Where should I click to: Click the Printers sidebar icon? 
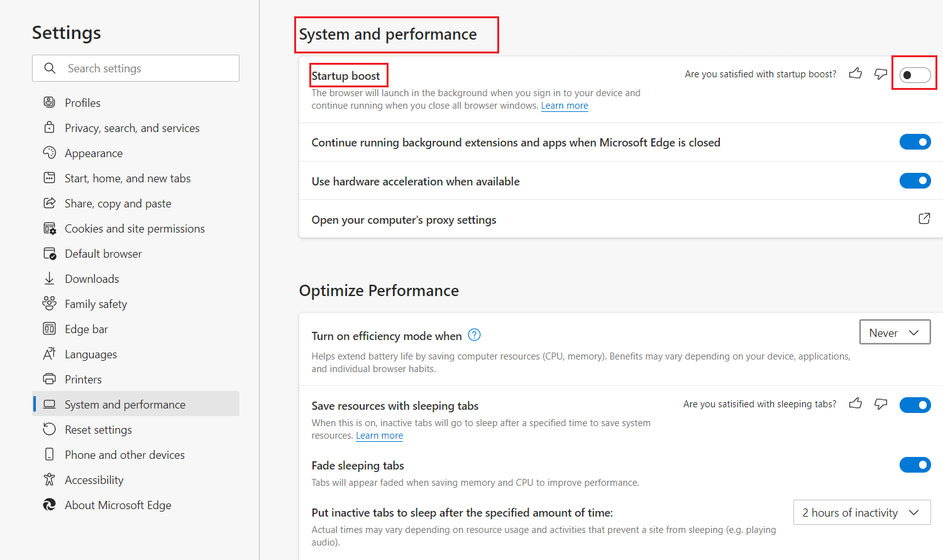(50, 379)
